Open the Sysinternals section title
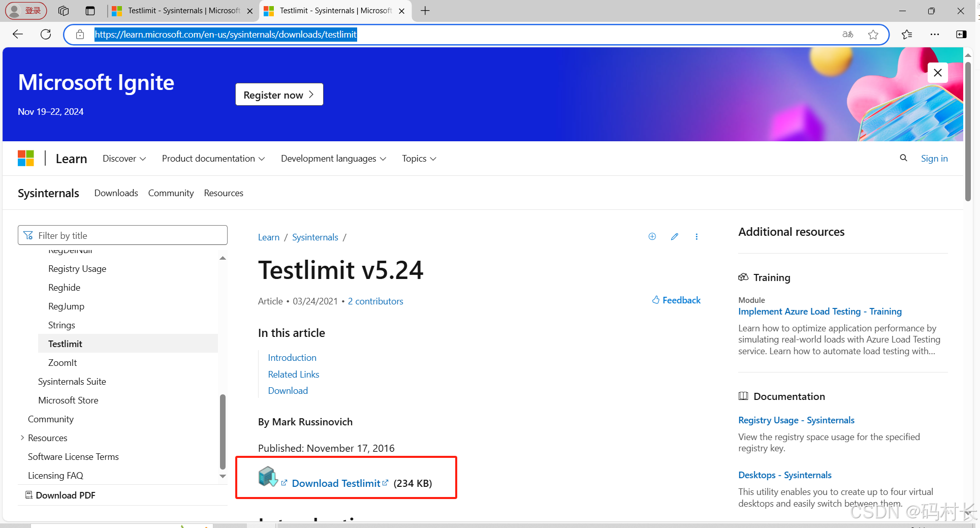Screen dimensions: 980x528 (48, 193)
